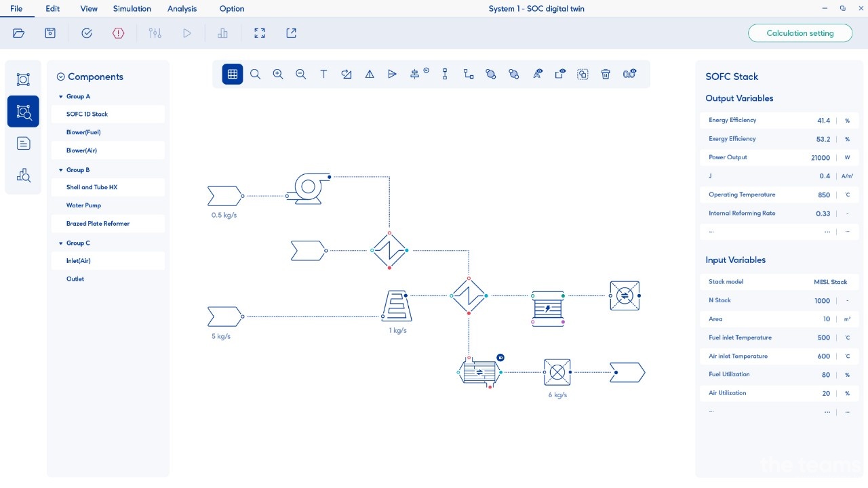Click the Calculation setting button
Image resolution: width=868 pixels, height=488 pixels.
(x=800, y=33)
